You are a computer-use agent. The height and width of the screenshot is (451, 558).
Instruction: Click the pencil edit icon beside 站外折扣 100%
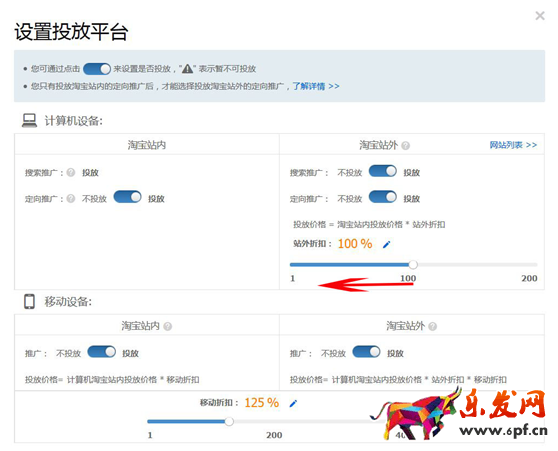[386, 244]
